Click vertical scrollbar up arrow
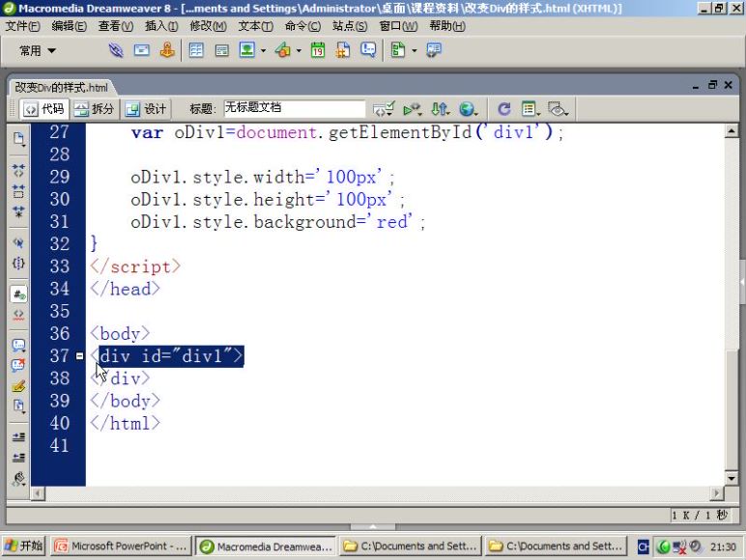 732,130
